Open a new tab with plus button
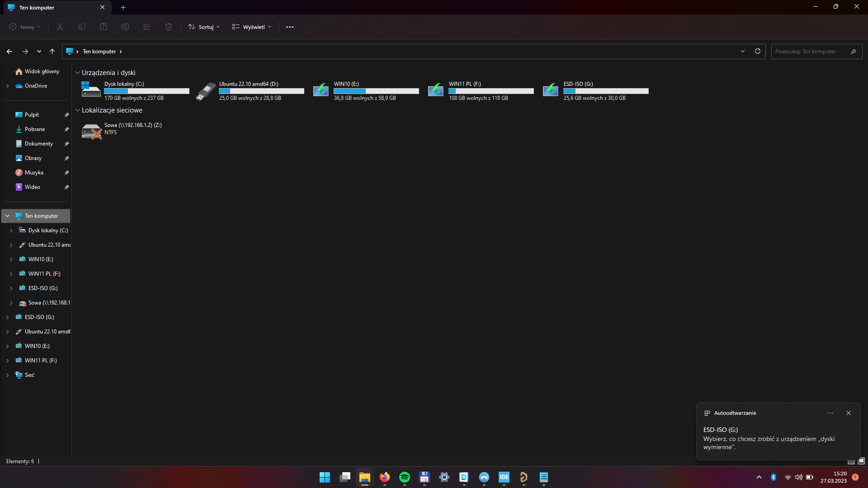Image resolution: width=868 pixels, height=488 pixels. [x=123, y=7]
